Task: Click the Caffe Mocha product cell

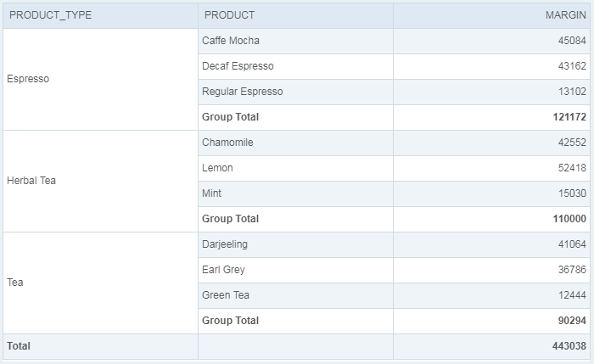Action: tap(231, 41)
